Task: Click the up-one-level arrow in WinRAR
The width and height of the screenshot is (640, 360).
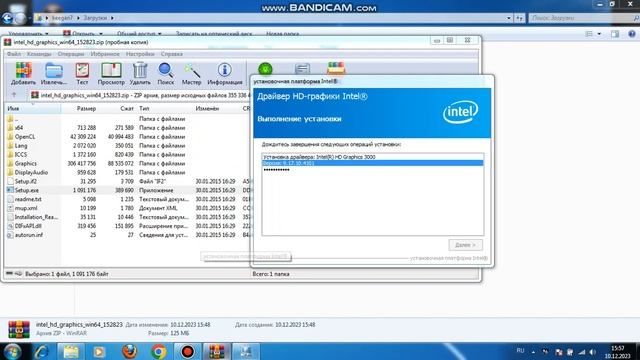Action: point(14,95)
